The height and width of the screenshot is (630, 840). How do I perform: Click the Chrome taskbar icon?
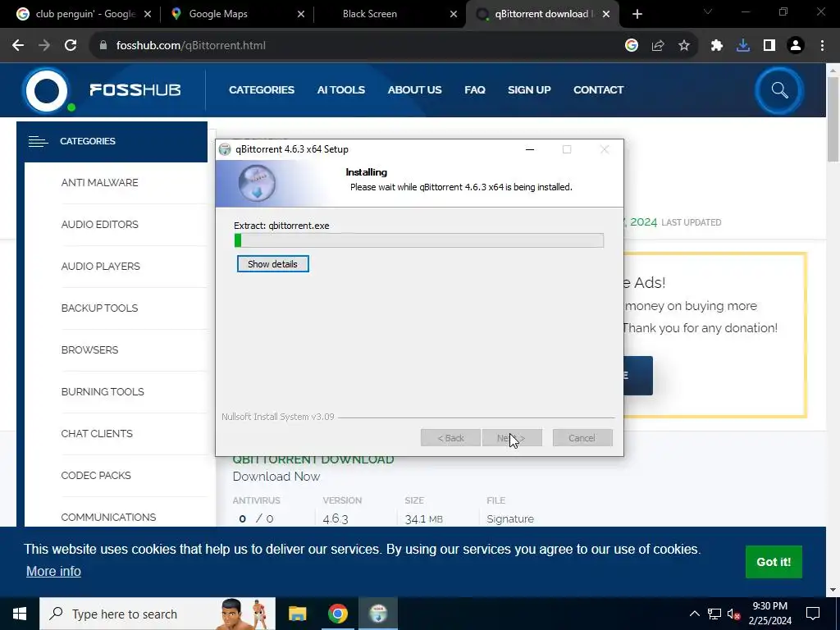(x=337, y=614)
